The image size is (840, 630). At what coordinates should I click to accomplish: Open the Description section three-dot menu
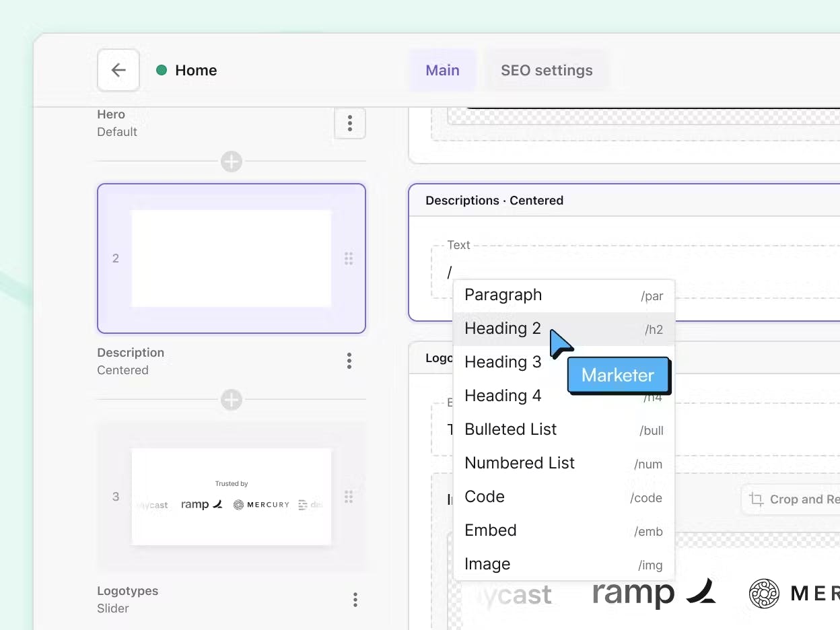[x=349, y=361]
